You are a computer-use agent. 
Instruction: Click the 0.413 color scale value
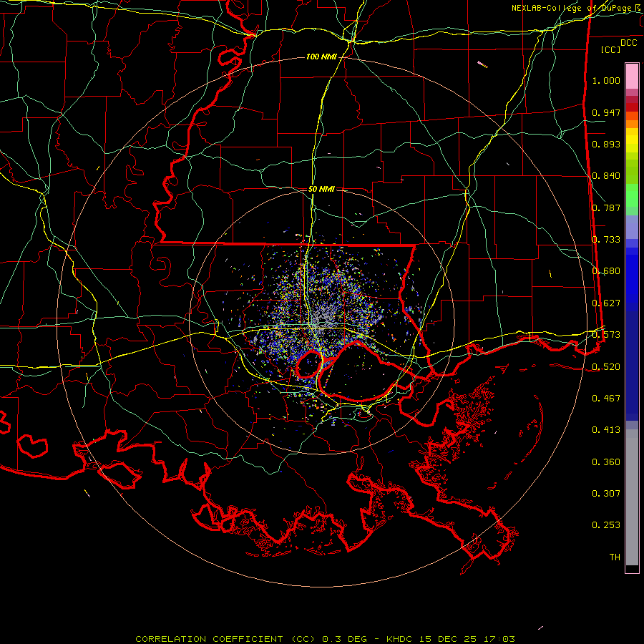point(606,430)
